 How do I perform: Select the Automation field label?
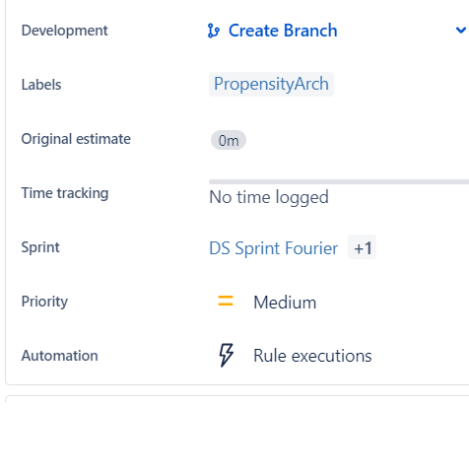click(60, 356)
